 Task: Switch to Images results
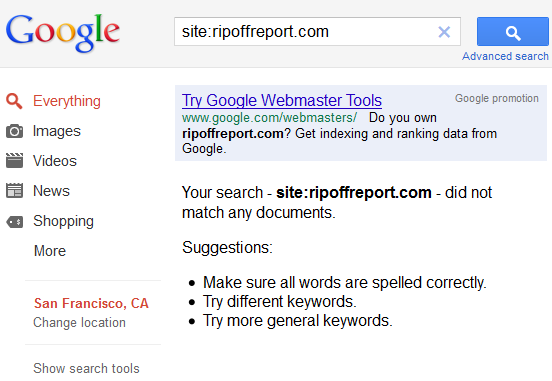[x=57, y=131]
